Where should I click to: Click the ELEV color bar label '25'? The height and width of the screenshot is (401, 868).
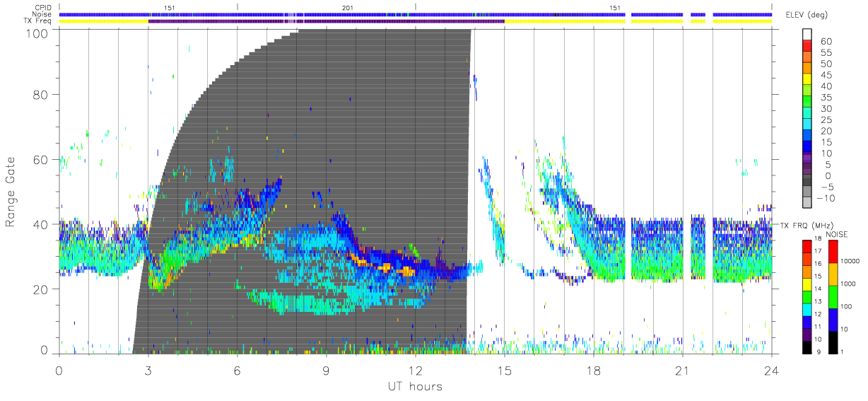point(828,120)
